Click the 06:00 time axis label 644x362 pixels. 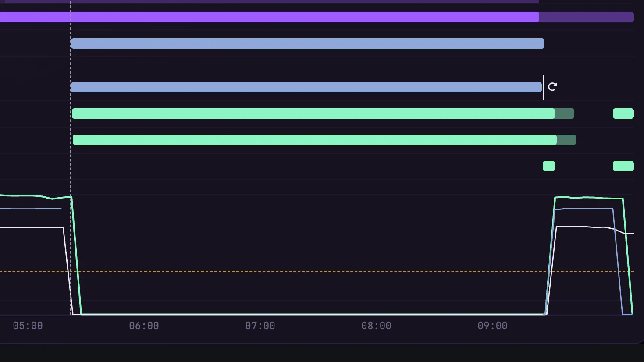point(144,326)
